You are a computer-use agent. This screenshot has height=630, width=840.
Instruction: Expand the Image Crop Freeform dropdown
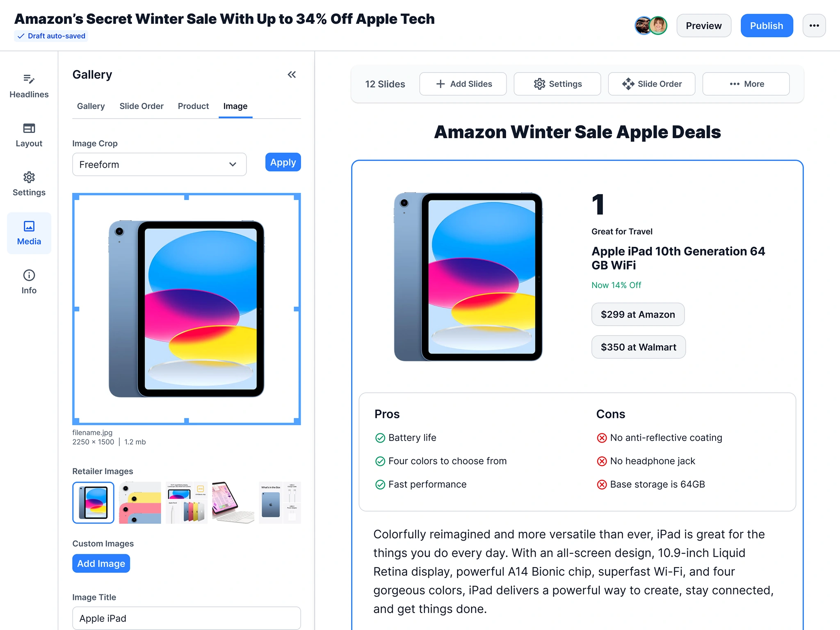160,164
